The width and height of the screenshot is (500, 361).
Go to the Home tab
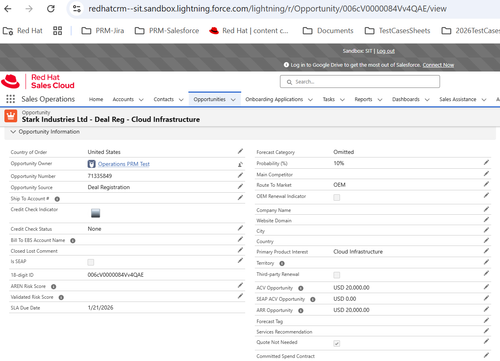pos(96,99)
